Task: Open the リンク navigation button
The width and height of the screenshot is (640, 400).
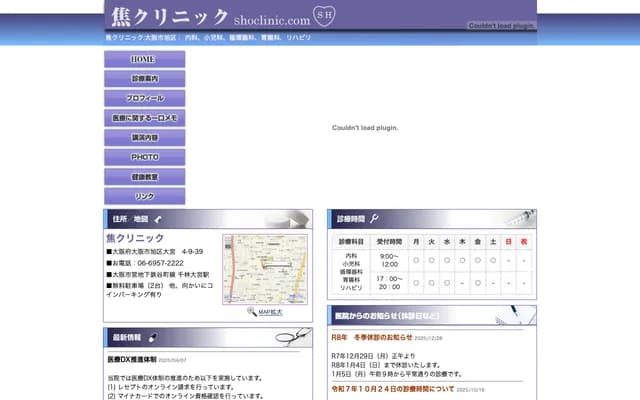Action: pos(144,196)
